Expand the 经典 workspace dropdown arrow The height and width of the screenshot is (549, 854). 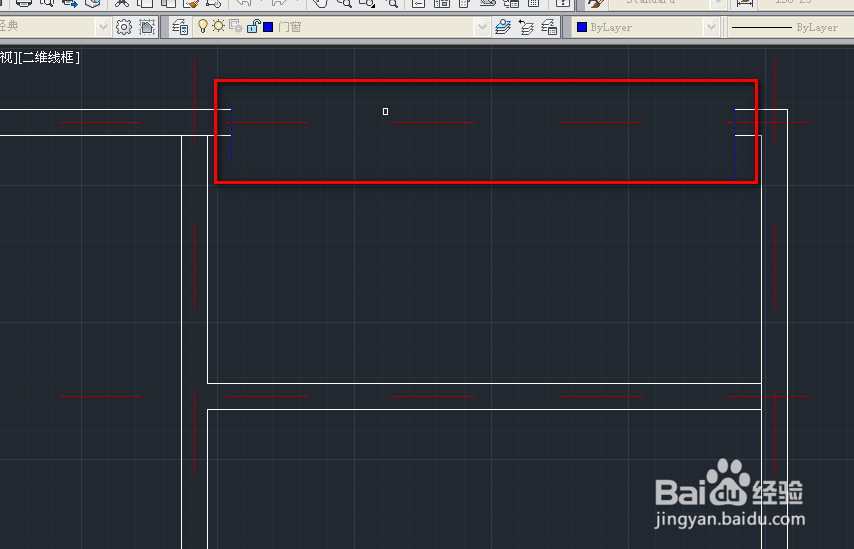click(102, 27)
